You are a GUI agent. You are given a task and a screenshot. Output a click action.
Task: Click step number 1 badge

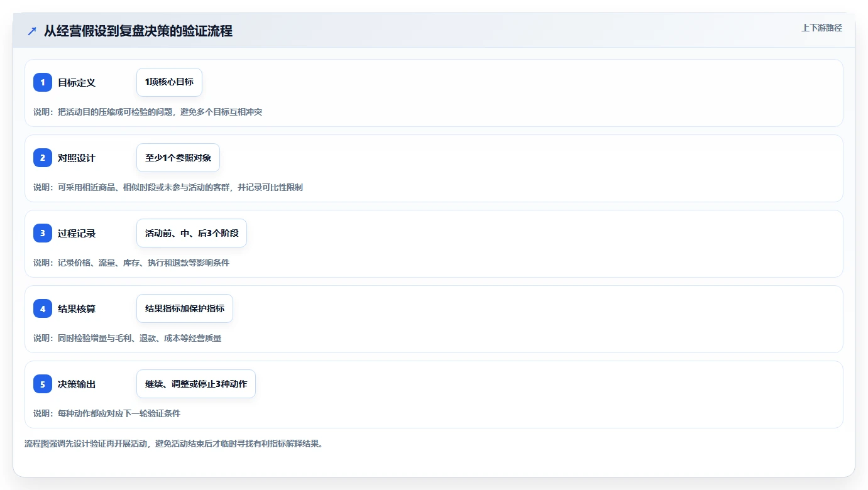pos(43,82)
